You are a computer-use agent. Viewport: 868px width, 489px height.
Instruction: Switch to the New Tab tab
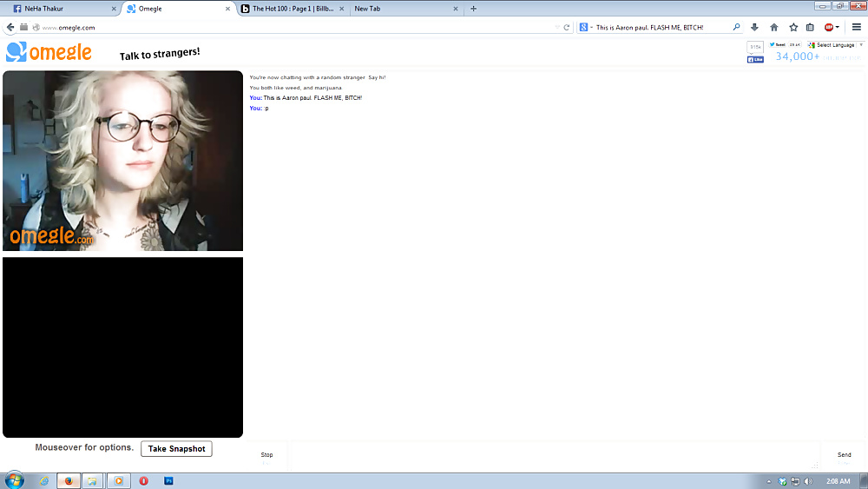tap(406, 9)
